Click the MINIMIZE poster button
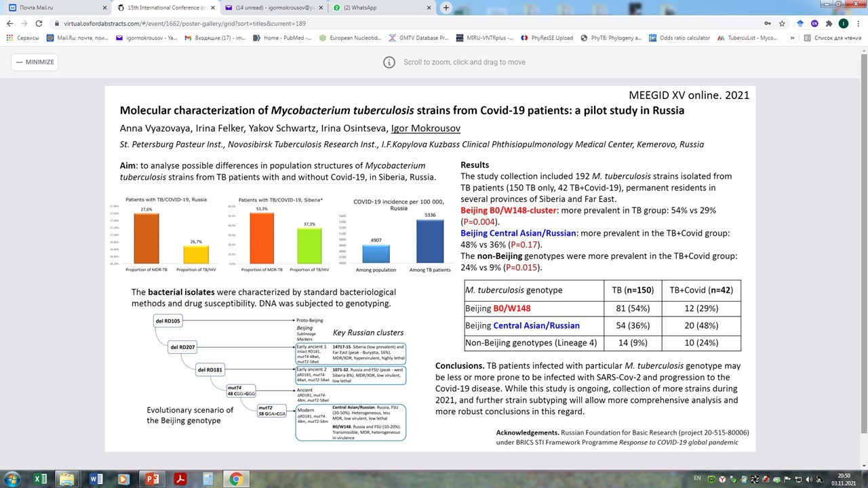 point(35,62)
